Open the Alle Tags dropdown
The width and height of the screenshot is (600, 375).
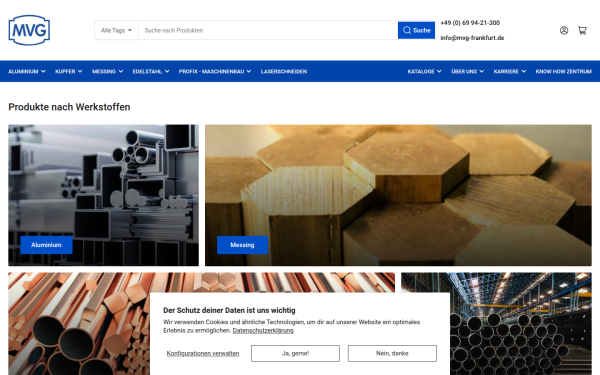[116, 30]
